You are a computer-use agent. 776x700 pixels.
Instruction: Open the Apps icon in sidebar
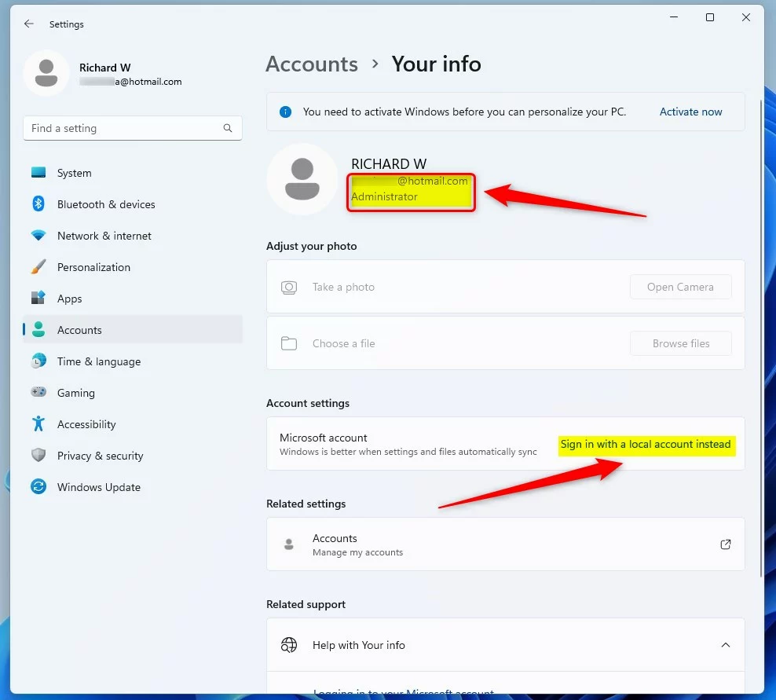pyautogui.click(x=38, y=299)
